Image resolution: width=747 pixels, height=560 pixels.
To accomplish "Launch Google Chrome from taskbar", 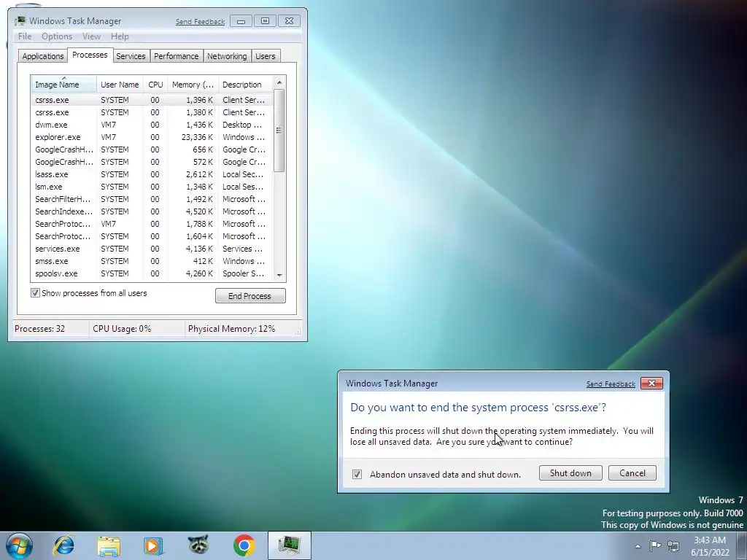I will pos(244,545).
